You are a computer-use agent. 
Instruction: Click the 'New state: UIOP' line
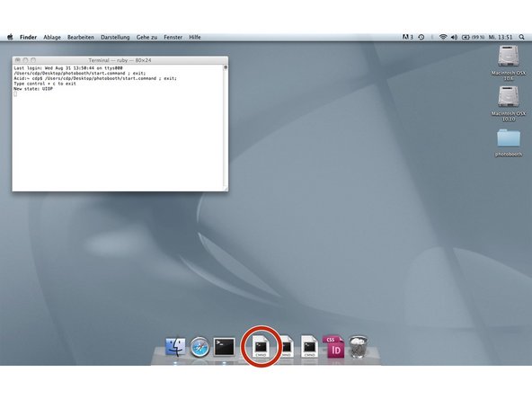point(33,89)
